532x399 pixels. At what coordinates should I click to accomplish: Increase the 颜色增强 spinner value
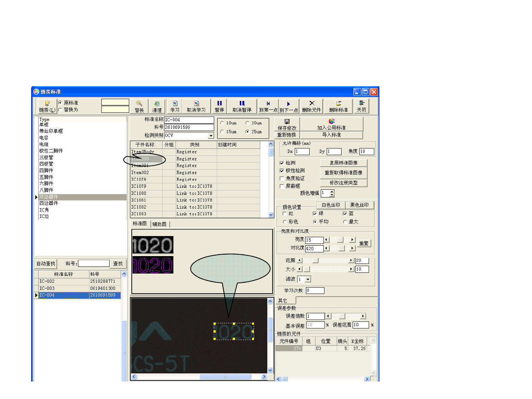click(332, 192)
